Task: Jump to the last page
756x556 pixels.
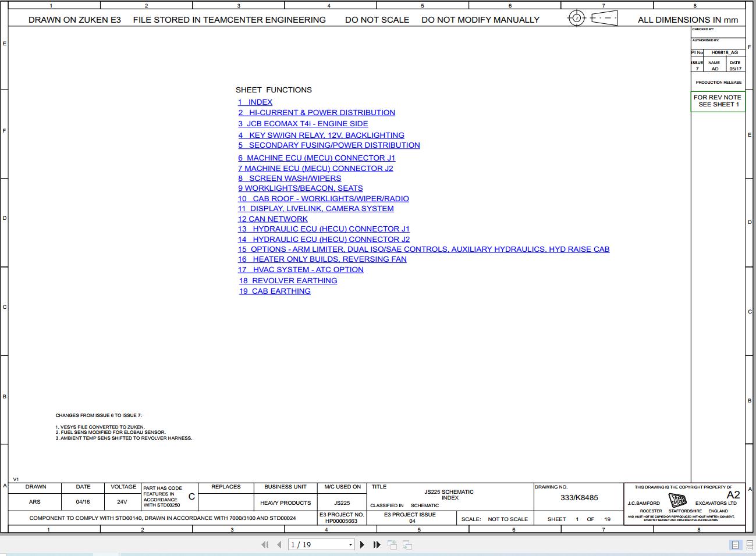Action: [376, 545]
